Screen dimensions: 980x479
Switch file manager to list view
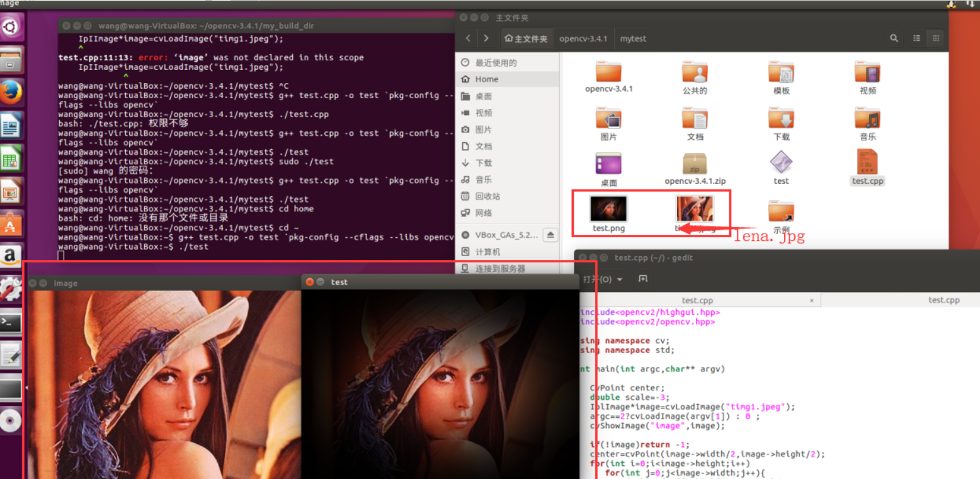click(917, 38)
